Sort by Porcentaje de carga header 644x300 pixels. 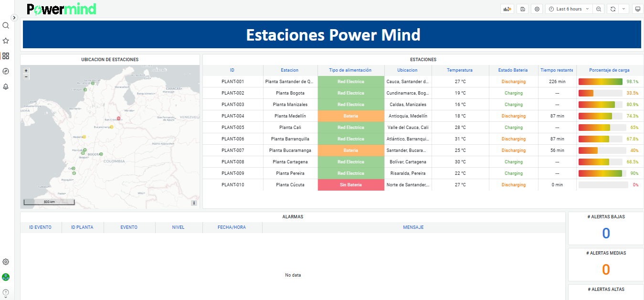pyautogui.click(x=609, y=70)
